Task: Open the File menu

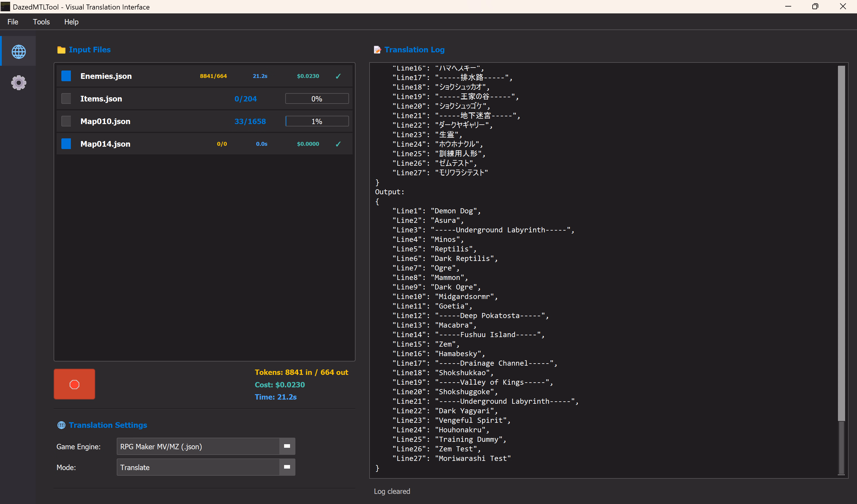Action: tap(13, 22)
